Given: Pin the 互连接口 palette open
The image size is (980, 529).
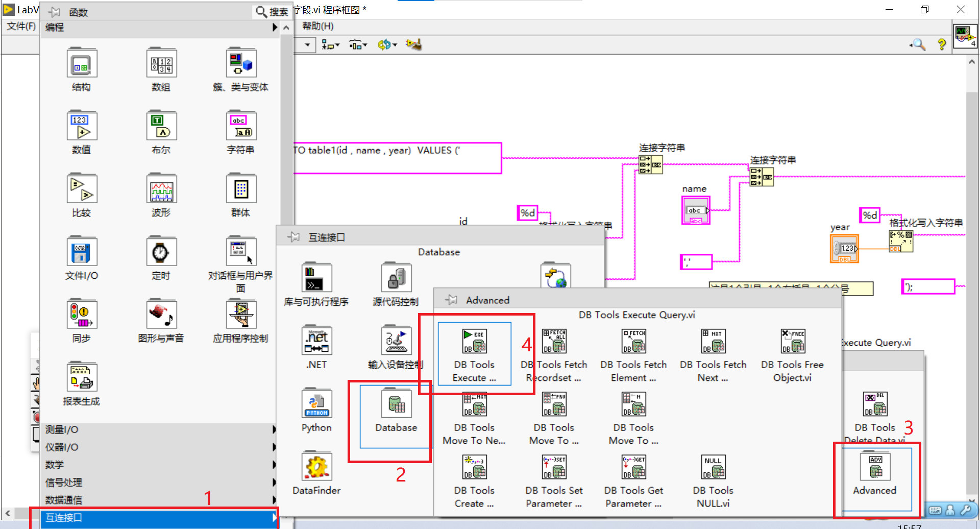Looking at the screenshot, I should point(293,236).
